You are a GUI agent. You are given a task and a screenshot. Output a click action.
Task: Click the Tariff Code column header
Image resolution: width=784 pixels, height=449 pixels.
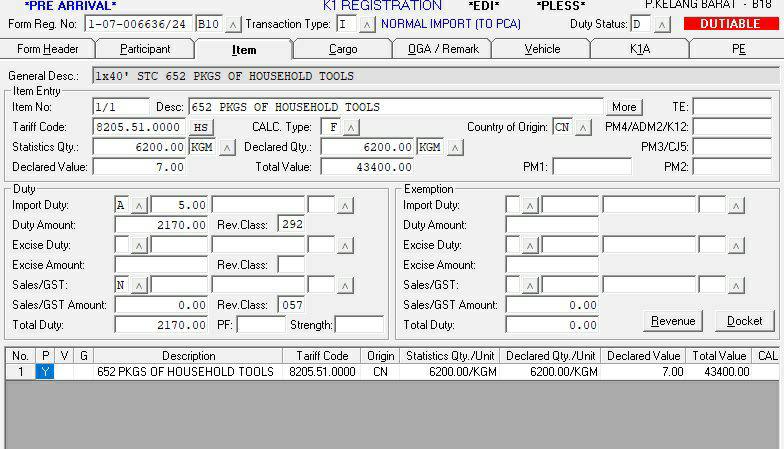click(322, 356)
